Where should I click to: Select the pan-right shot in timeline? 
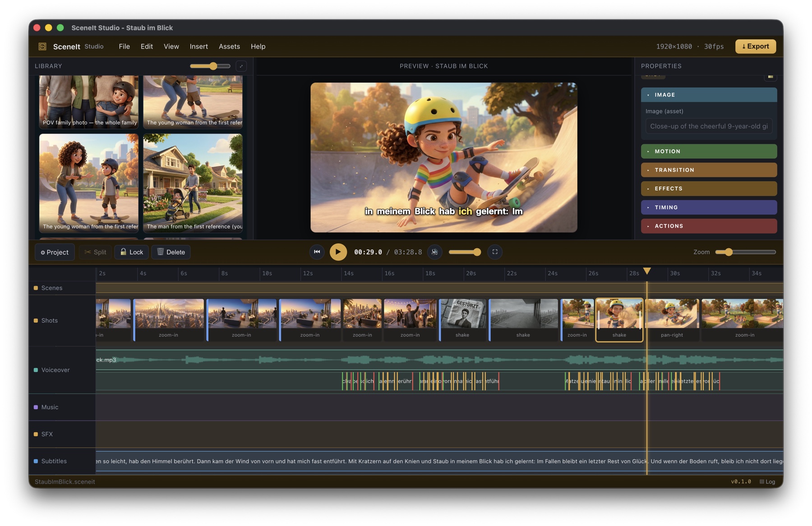point(672,320)
